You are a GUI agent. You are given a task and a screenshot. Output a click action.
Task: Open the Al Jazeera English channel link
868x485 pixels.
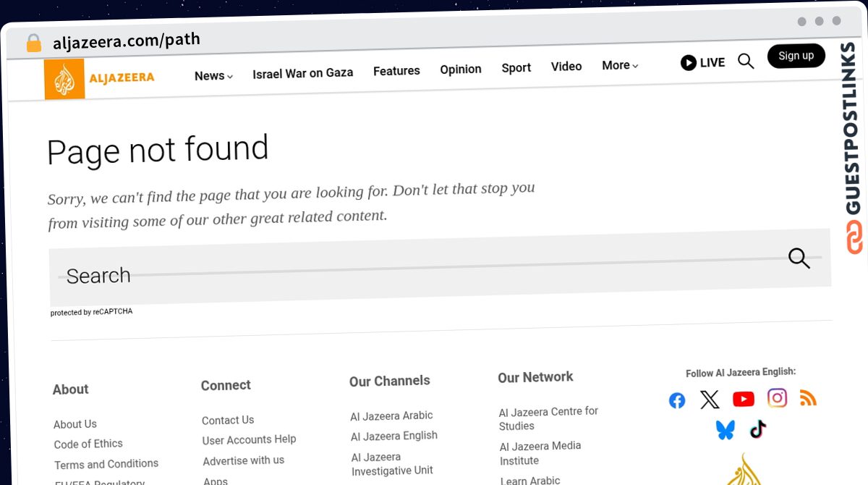pyautogui.click(x=394, y=436)
